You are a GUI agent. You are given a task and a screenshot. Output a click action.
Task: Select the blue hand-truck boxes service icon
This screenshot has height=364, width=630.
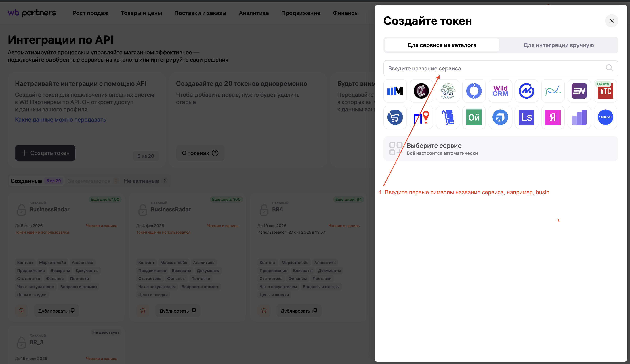[448, 117]
